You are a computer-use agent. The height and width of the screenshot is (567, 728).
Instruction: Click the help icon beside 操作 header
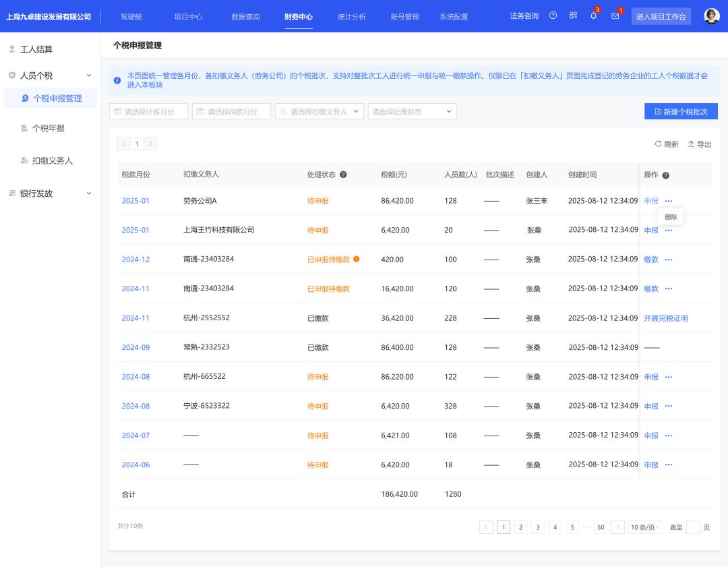666,175
